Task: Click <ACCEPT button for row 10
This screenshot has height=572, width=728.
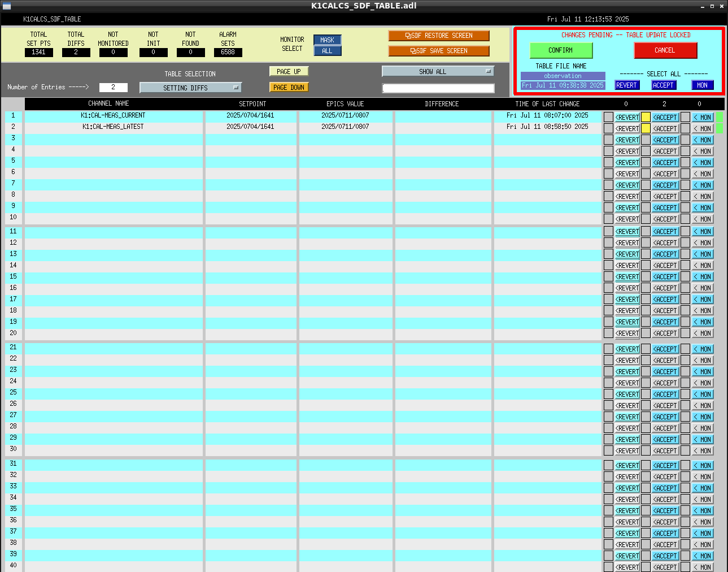Action: (x=665, y=219)
